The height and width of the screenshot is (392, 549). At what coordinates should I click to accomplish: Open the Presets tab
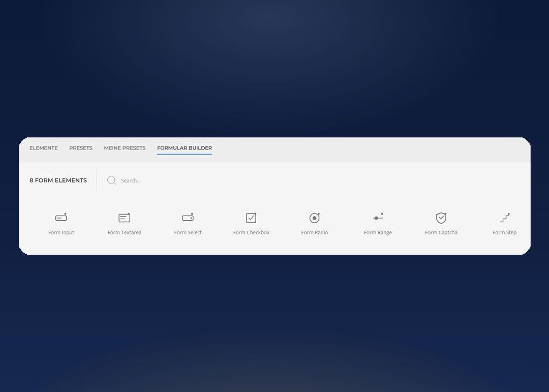[x=81, y=148]
